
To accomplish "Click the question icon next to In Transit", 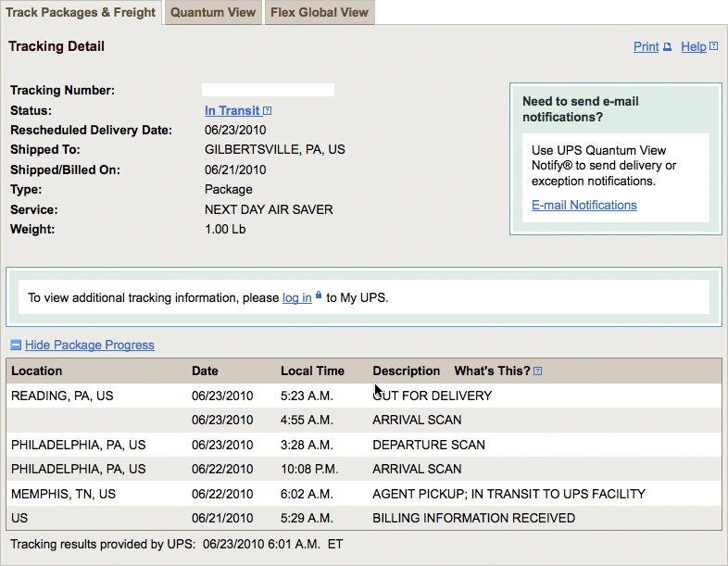I will pyautogui.click(x=267, y=110).
